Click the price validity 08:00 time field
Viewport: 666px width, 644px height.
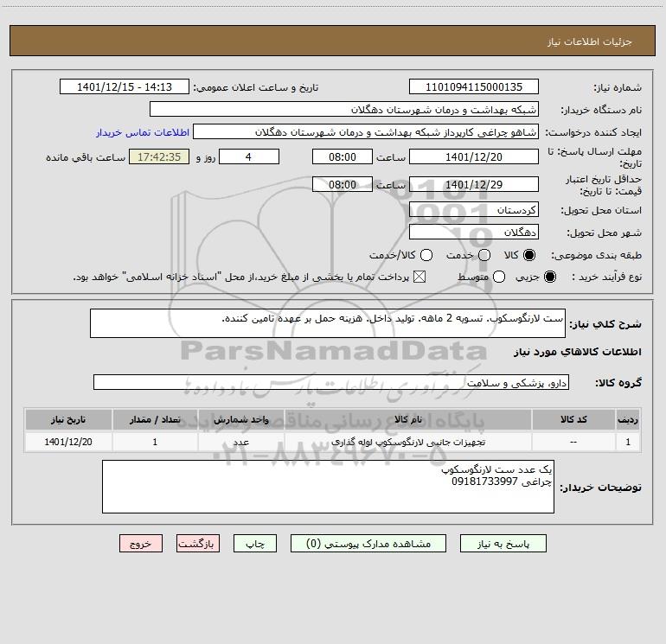[x=343, y=184]
